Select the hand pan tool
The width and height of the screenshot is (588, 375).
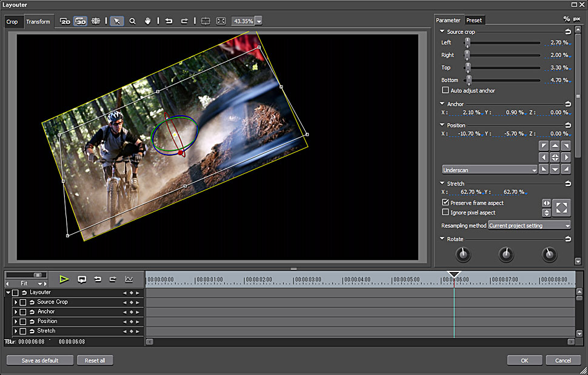tap(147, 21)
